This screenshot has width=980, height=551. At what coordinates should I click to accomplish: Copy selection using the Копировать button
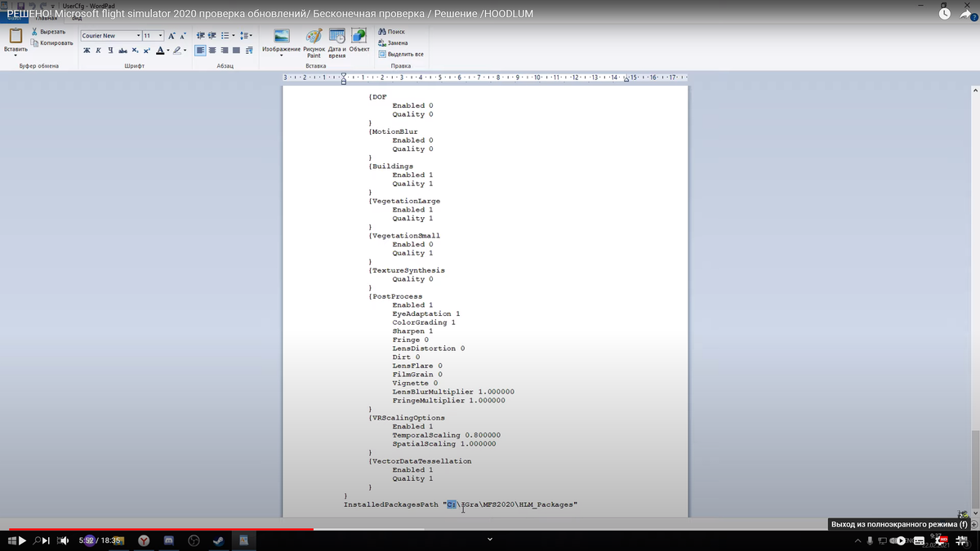[x=51, y=42]
